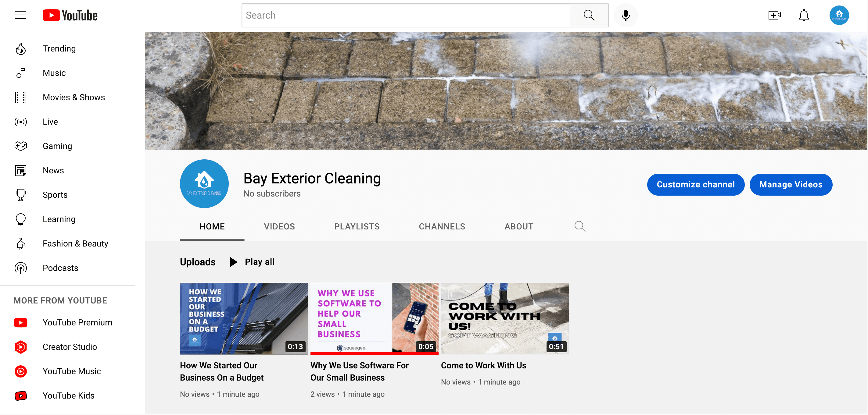Select the Playlists tab
This screenshot has width=868, height=415.
(x=357, y=226)
